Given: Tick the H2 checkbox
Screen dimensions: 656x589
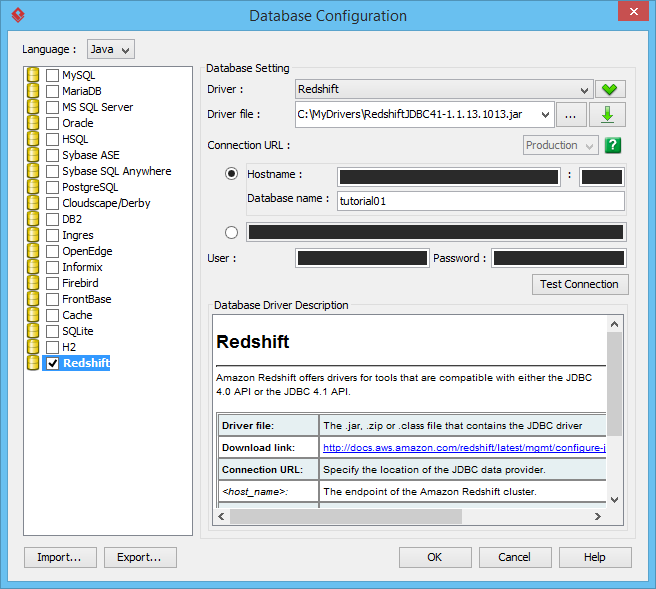Looking at the screenshot, I should [x=52, y=347].
